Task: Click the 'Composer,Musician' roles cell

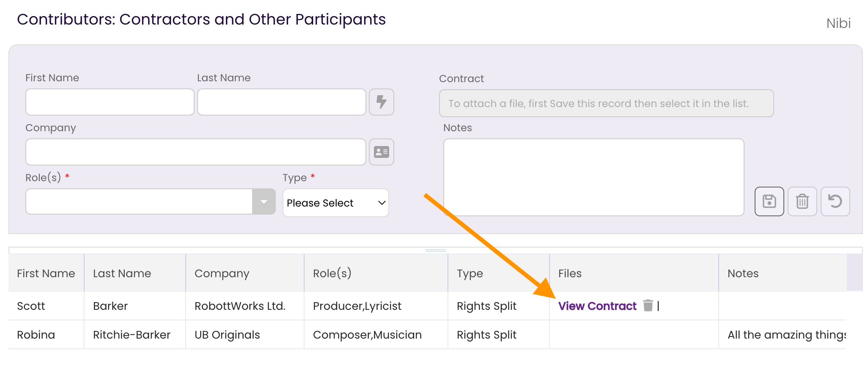Action: (376, 335)
